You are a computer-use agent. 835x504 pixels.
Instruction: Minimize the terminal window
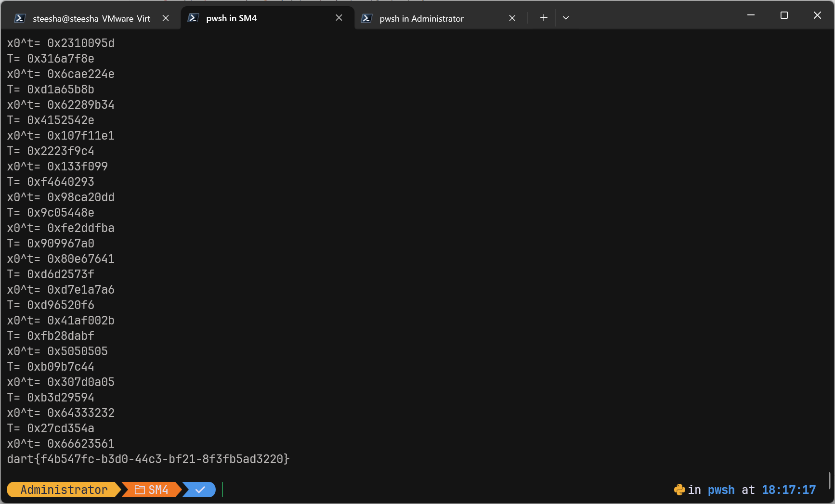coord(751,15)
